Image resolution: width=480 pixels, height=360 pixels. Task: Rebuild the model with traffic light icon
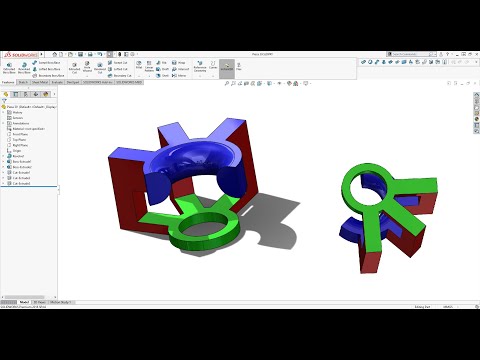119,54
